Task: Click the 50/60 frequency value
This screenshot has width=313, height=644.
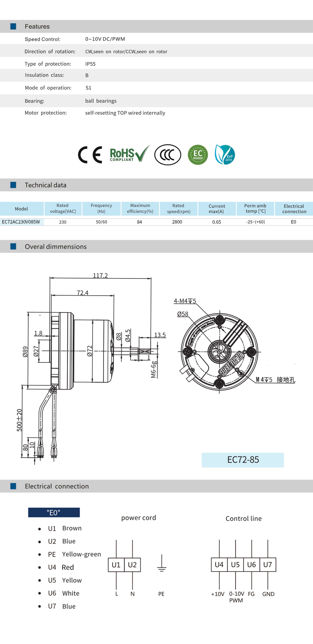Action: coord(101,222)
